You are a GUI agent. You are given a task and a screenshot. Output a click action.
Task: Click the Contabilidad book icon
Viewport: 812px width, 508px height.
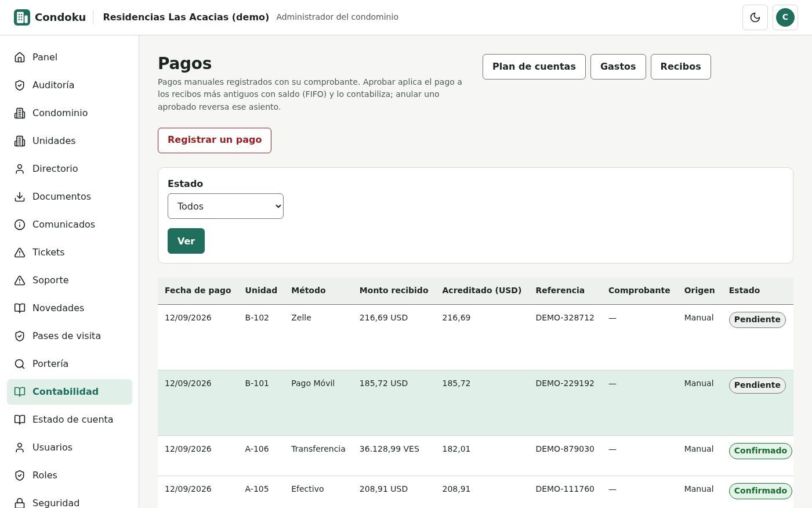[20, 391]
